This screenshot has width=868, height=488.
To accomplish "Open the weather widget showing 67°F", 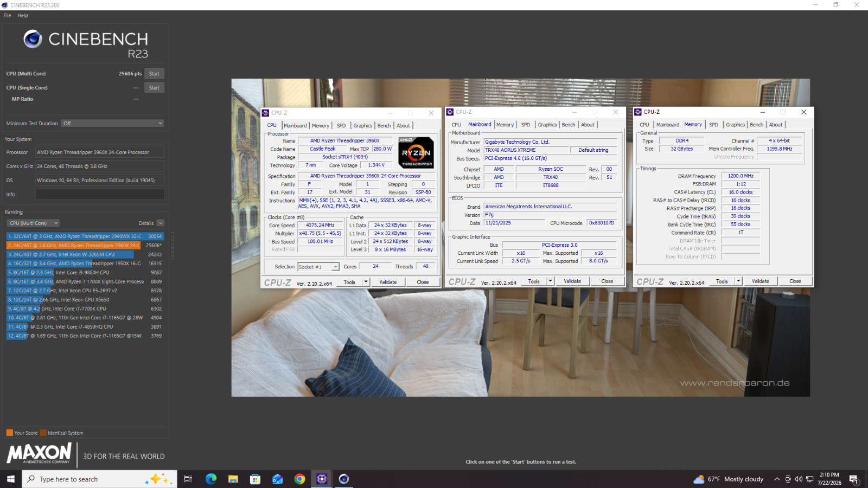I will tap(728, 479).
